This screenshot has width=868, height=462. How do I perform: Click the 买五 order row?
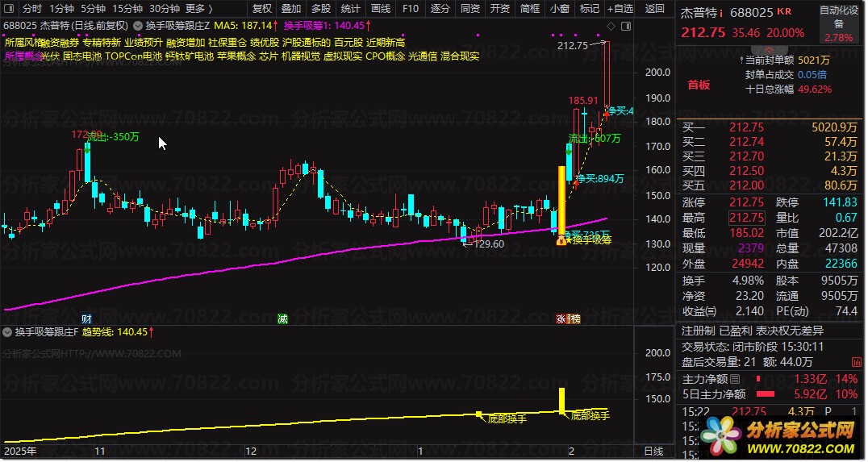coord(770,185)
